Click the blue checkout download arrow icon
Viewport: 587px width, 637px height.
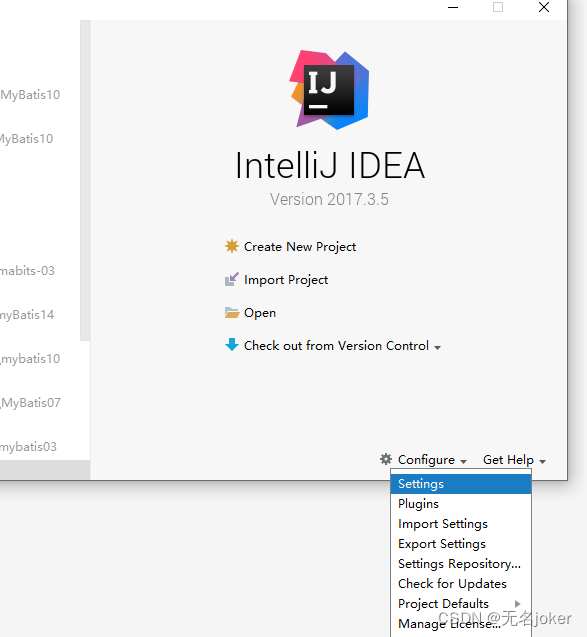coord(232,344)
